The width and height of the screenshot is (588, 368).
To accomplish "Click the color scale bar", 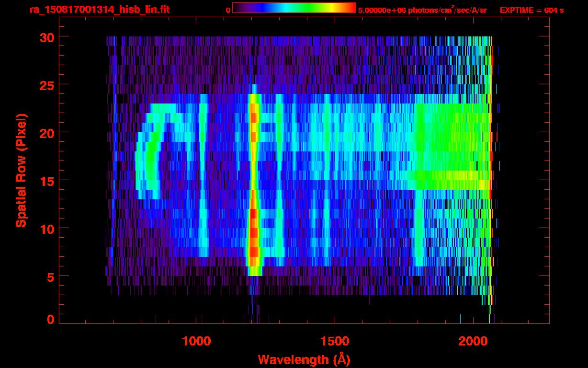I will tap(294, 8).
